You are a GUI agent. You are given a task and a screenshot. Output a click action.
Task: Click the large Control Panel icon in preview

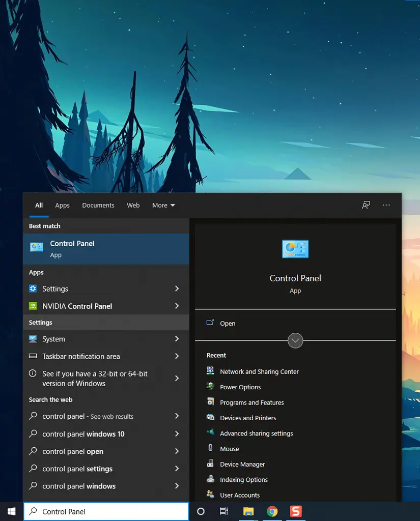(x=295, y=249)
